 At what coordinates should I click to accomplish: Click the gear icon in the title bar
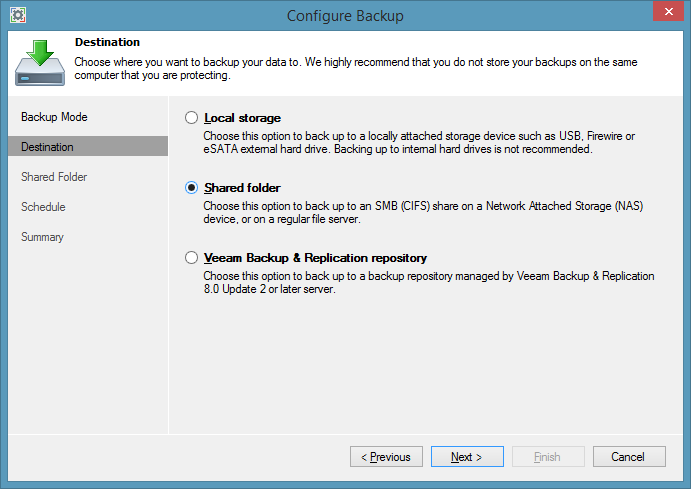(17, 15)
